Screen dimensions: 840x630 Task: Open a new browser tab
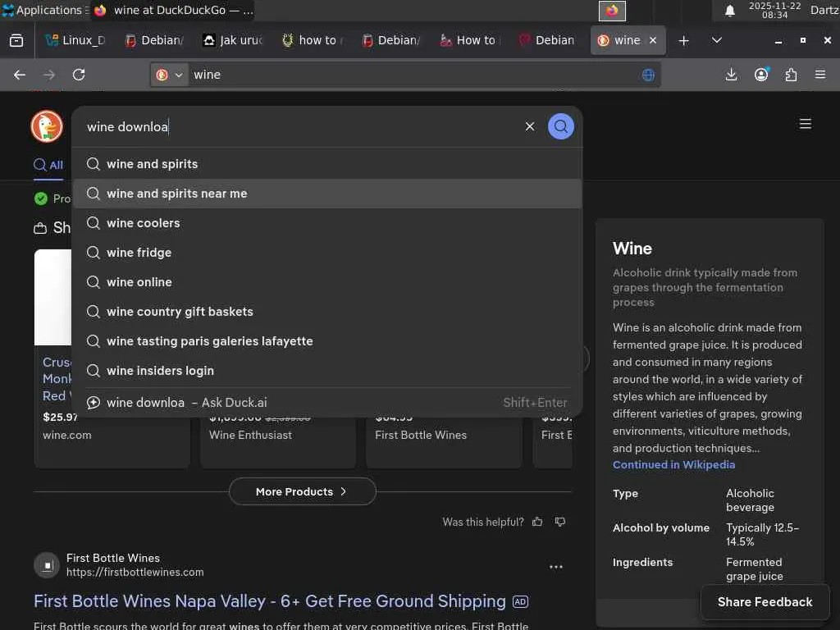tap(683, 41)
